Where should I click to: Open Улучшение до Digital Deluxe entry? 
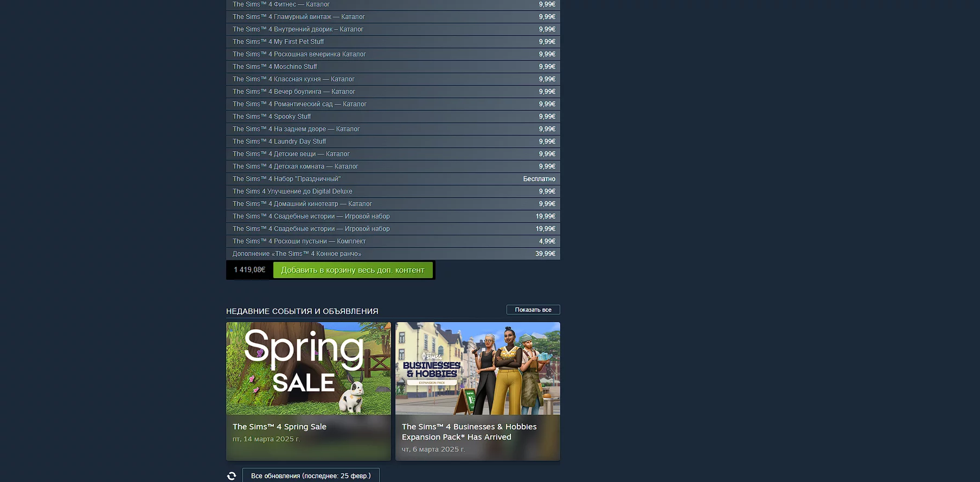pos(393,191)
